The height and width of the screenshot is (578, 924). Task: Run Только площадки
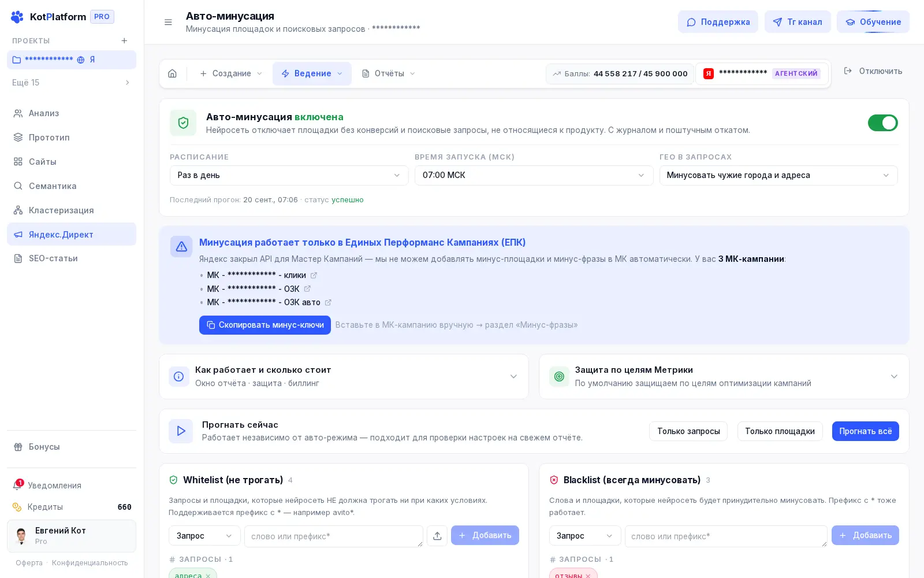coord(780,431)
